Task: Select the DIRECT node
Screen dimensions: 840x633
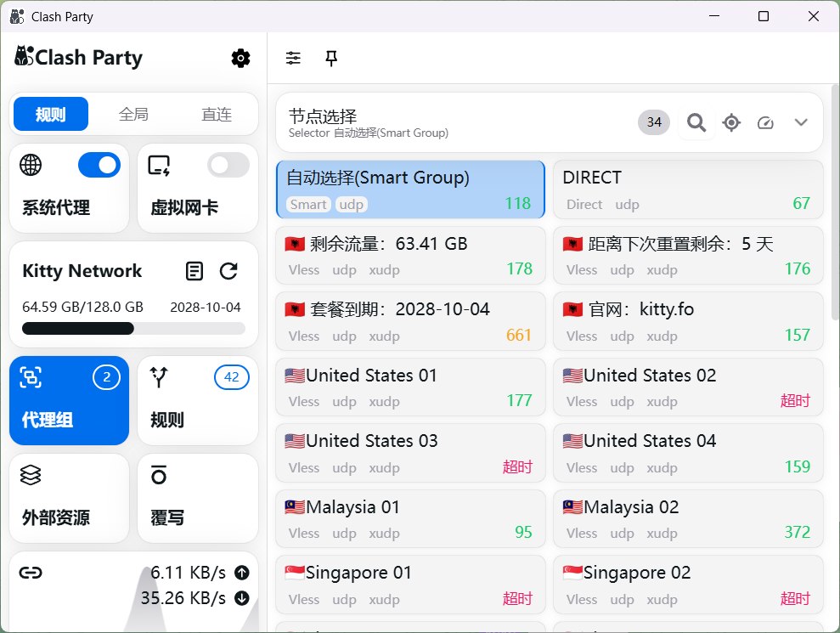Action: coord(688,189)
